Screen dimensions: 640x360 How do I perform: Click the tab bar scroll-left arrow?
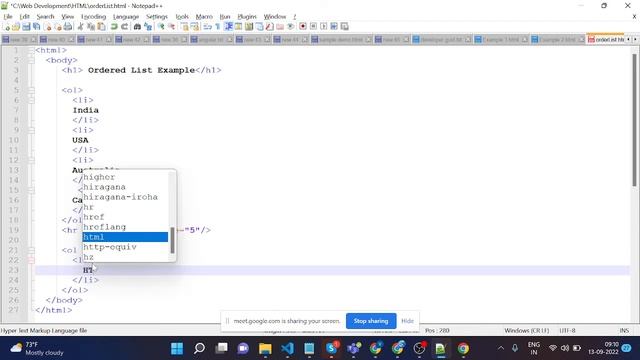[629, 40]
